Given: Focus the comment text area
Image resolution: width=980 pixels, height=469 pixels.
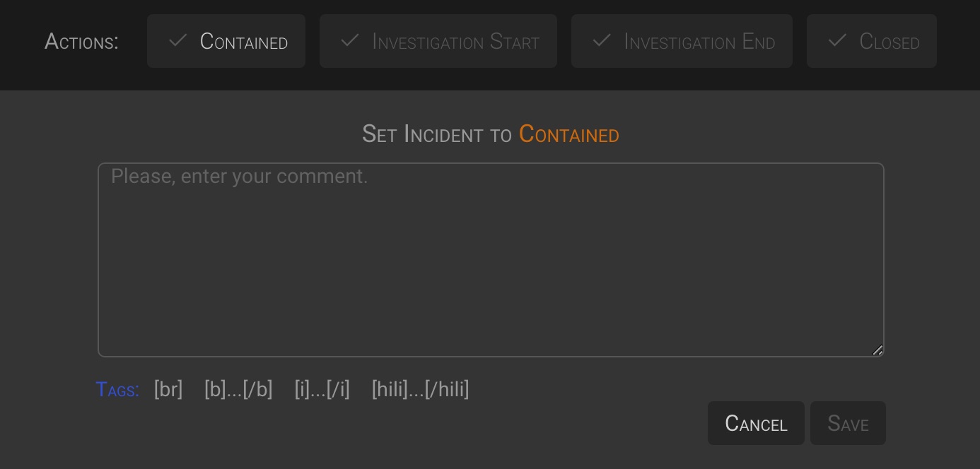Looking at the screenshot, I should [x=491, y=260].
